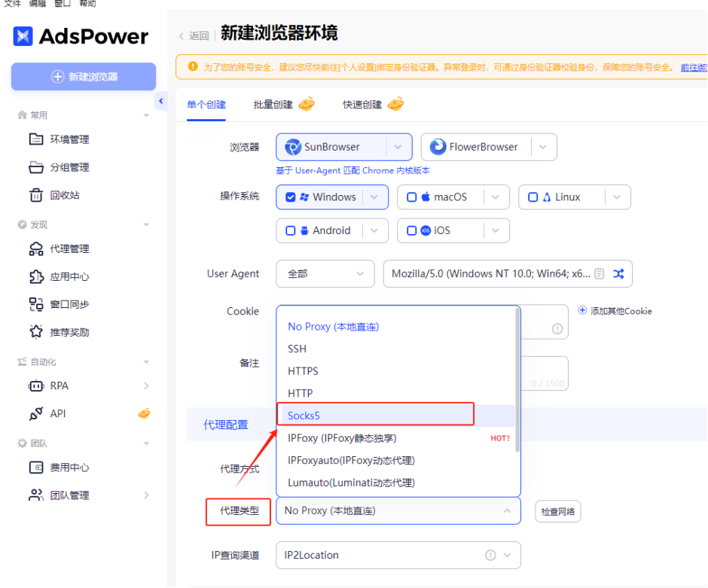
Task: Open Linux version dropdown arrow
Action: pyautogui.click(x=616, y=197)
